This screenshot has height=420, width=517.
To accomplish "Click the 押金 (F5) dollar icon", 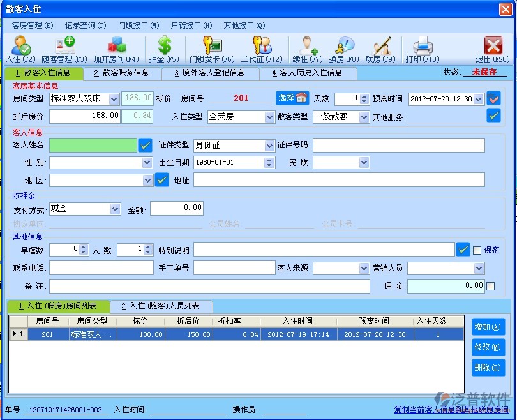I will [x=165, y=46].
